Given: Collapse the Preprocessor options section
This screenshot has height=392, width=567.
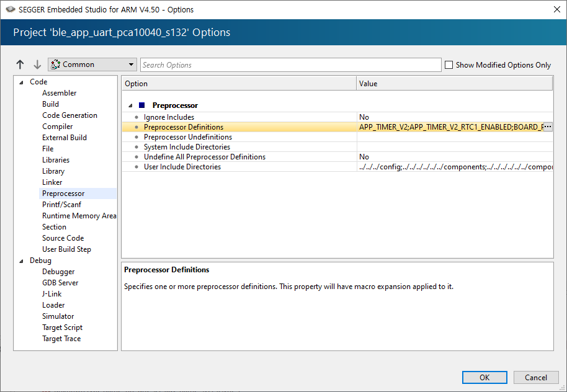Looking at the screenshot, I should [x=130, y=105].
